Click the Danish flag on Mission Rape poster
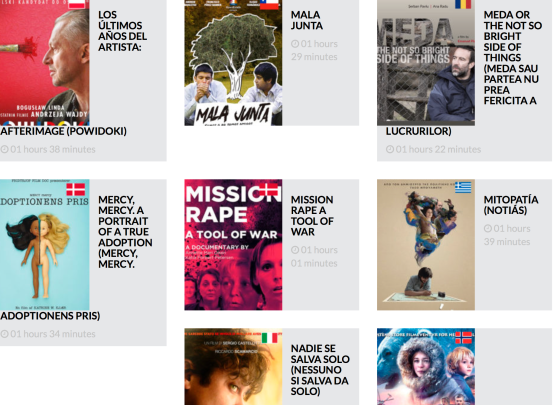 tap(269, 189)
